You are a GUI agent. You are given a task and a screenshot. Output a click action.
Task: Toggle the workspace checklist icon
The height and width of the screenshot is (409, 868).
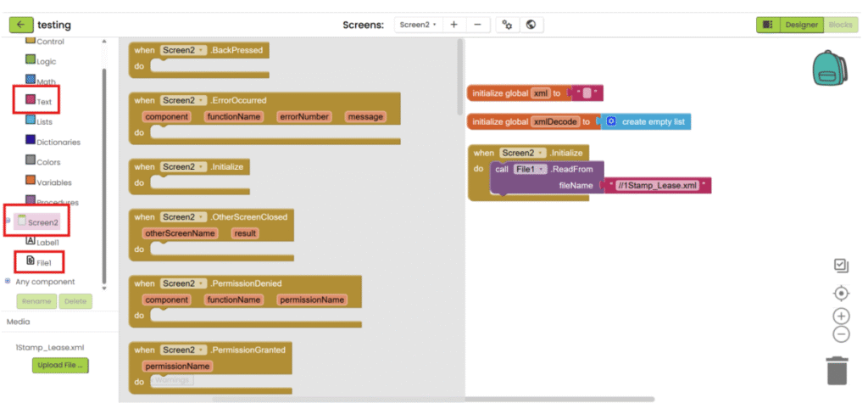click(841, 266)
